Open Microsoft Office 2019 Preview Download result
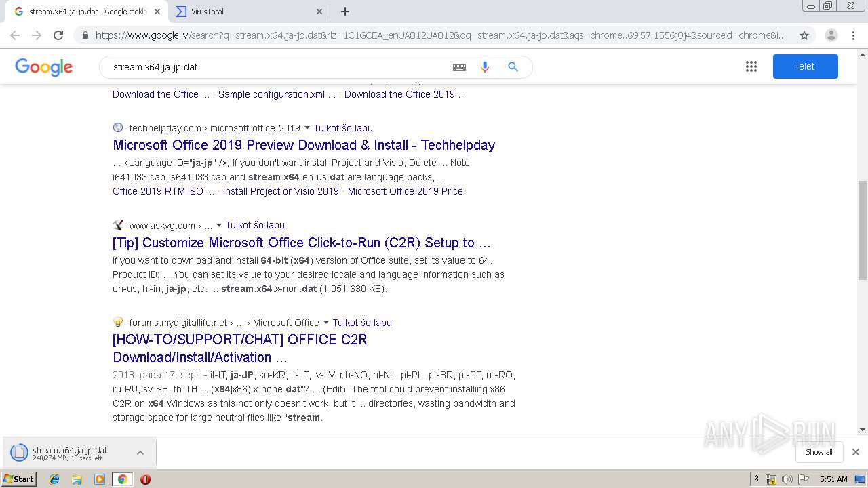 click(x=304, y=145)
